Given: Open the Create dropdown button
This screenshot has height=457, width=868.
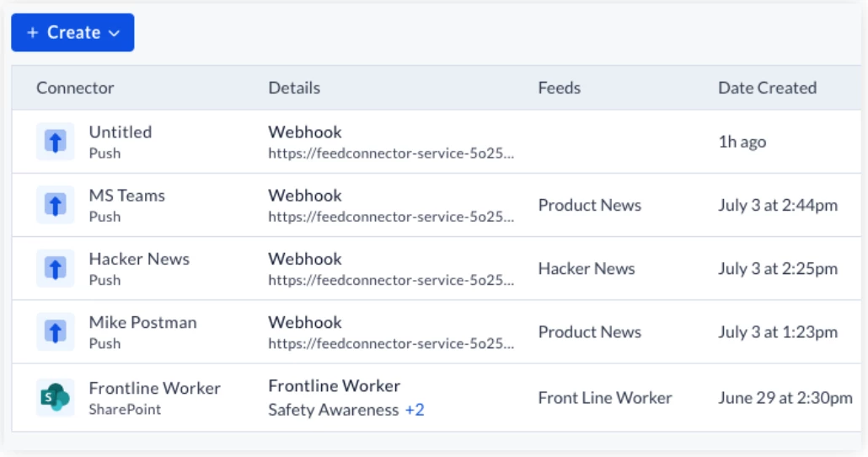Looking at the screenshot, I should (x=72, y=33).
